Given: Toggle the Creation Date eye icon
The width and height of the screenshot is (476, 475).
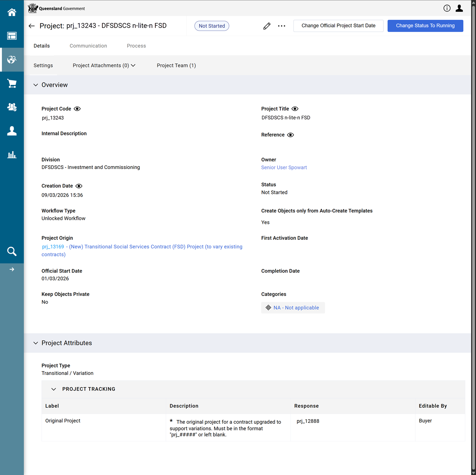Looking at the screenshot, I should [79, 186].
